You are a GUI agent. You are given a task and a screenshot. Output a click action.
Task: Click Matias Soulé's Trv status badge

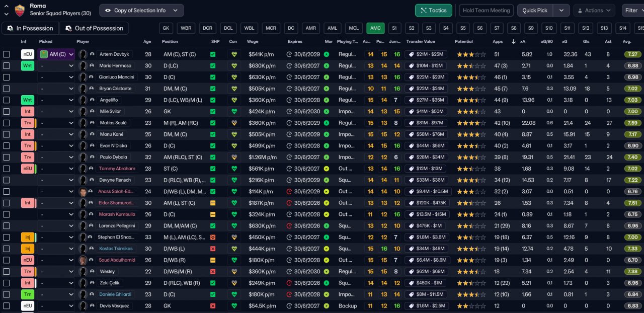28,123
